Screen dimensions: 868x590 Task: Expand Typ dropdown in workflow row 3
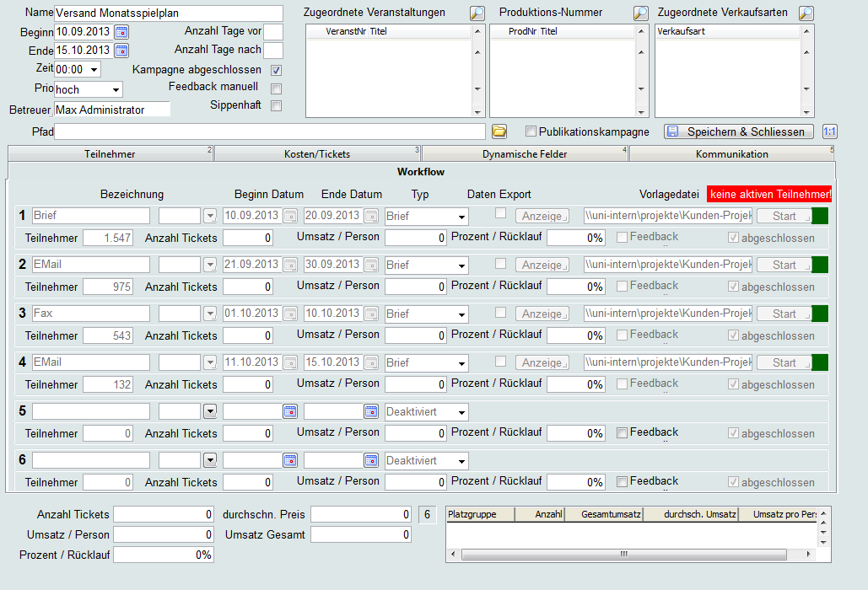(x=461, y=314)
